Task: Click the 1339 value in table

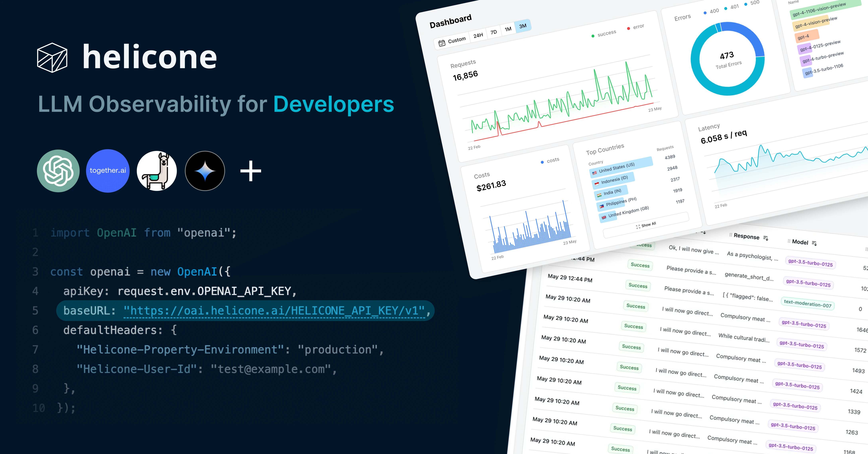Action: click(854, 412)
